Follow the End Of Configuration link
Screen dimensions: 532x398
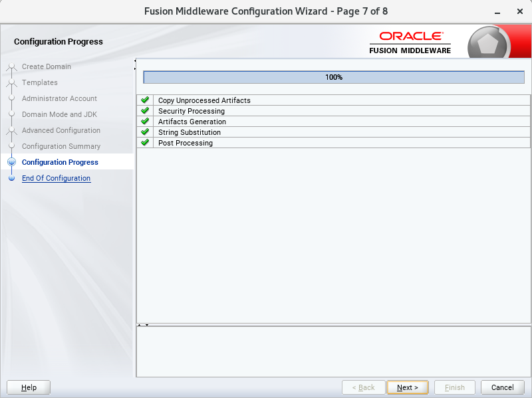click(x=56, y=178)
